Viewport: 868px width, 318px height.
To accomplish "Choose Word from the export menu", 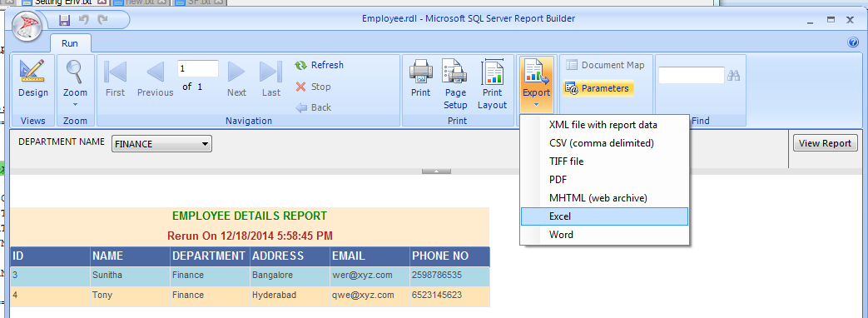I will (604, 235).
